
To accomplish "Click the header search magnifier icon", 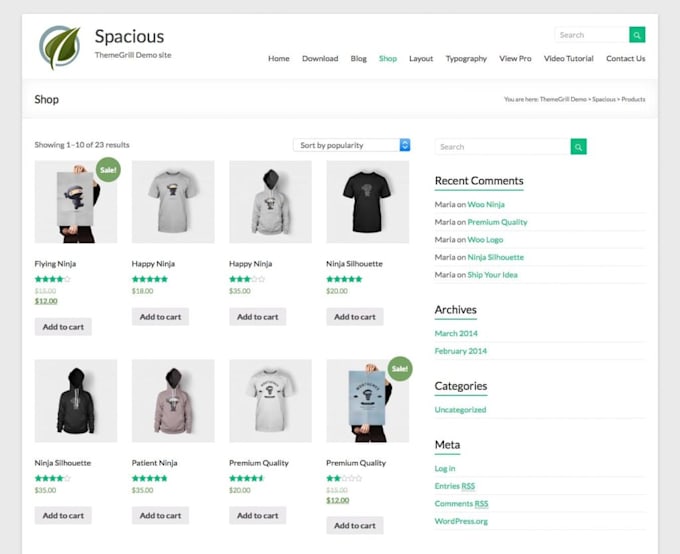I will coord(637,35).
